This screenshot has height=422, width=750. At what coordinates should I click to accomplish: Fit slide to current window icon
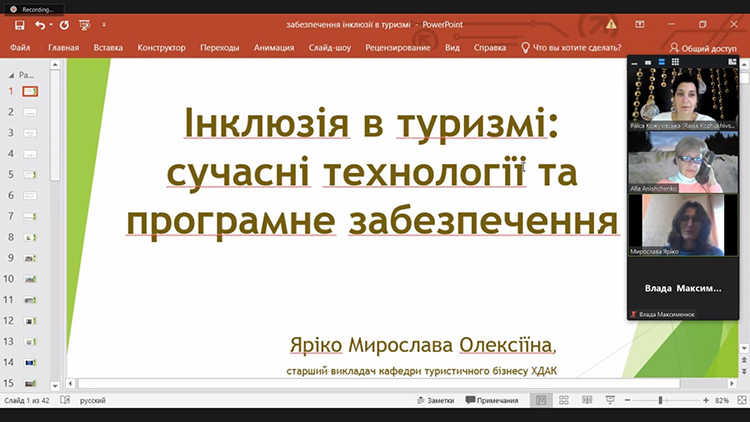pyautogui.click(x=742, y=400)
